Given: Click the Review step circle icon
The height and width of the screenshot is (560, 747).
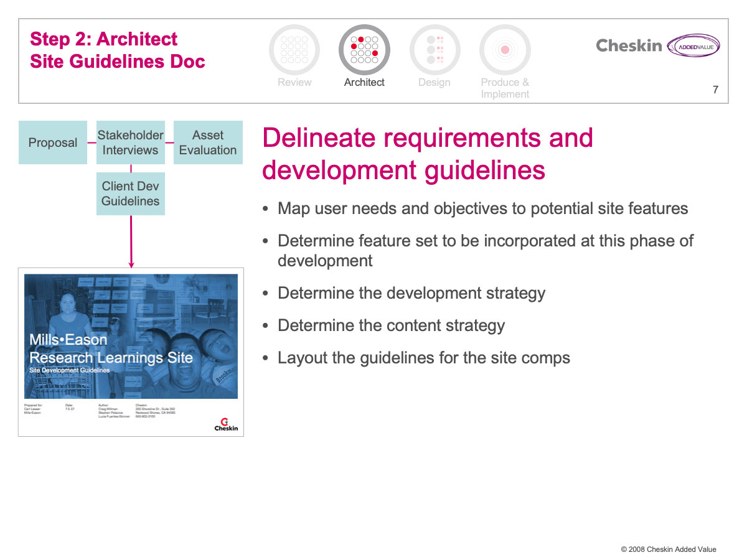Looking at the screenshot, I should 294,50.
